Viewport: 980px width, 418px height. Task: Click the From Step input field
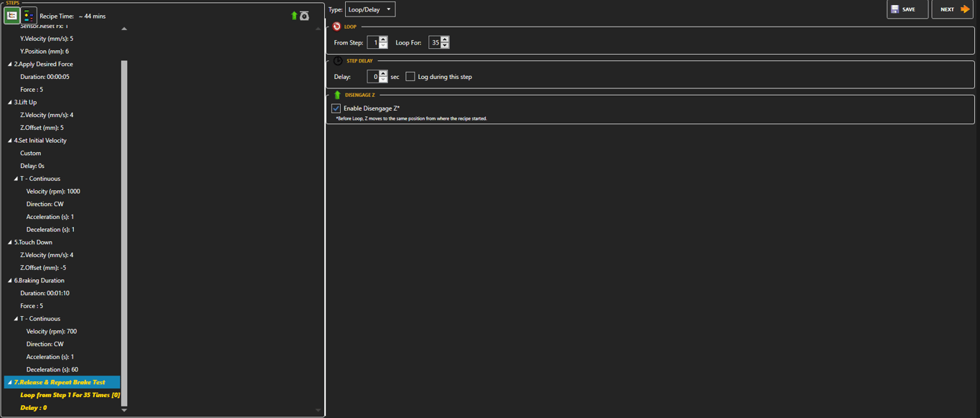click(x=373, y=43)
